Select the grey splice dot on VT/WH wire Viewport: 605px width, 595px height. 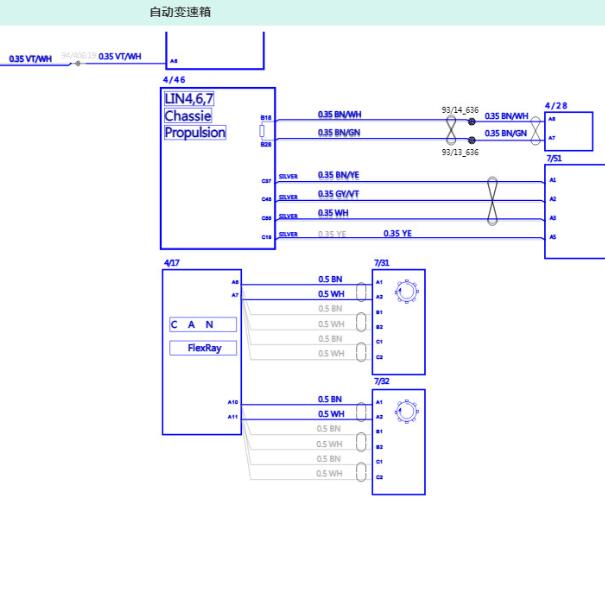pyautogui.click(x=78, y=64)
